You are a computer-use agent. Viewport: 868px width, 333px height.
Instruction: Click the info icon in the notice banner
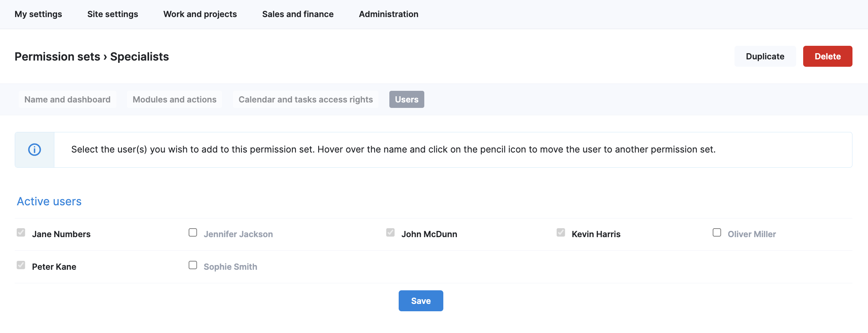(x=35, y=149)
